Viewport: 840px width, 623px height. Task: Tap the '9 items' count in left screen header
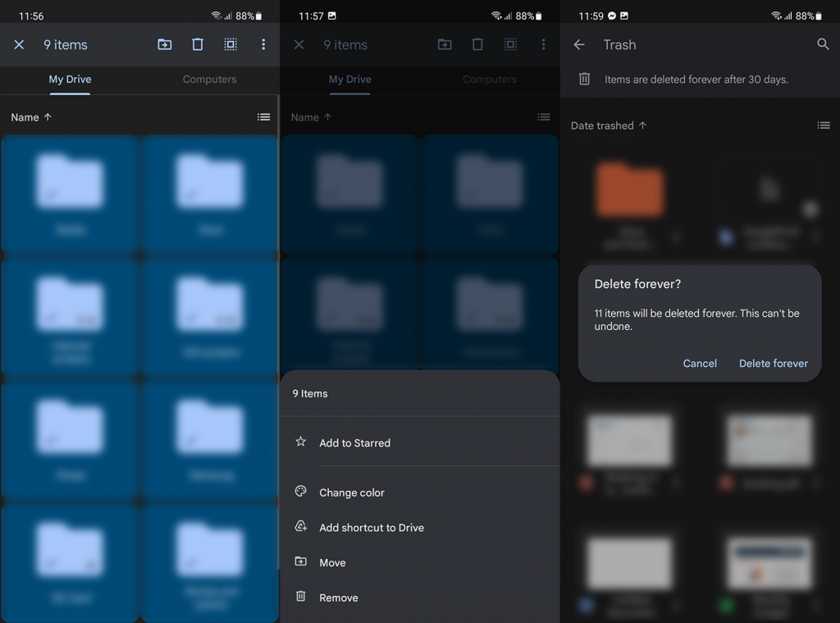pyautogui.click(x=66, y=44)
